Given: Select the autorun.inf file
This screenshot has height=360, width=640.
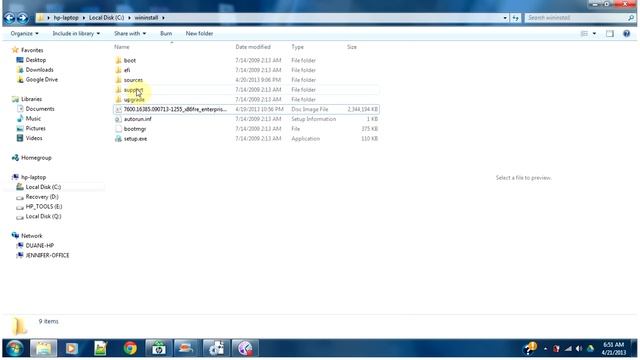Looking at the screenshot, I should pos(138,119).
